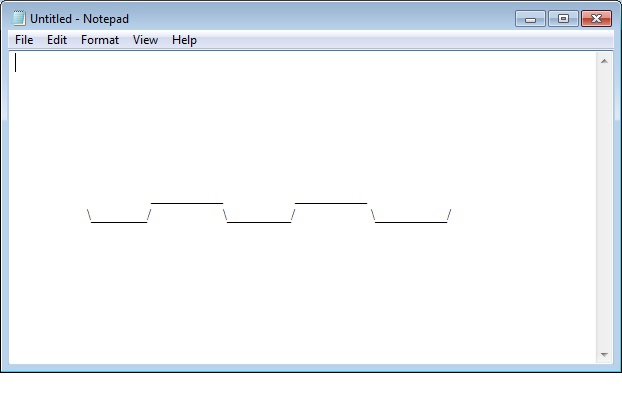This screenshot has width=622, height=406.
Task: Close the Untitled Notepad window
Action: coord(596,18)
